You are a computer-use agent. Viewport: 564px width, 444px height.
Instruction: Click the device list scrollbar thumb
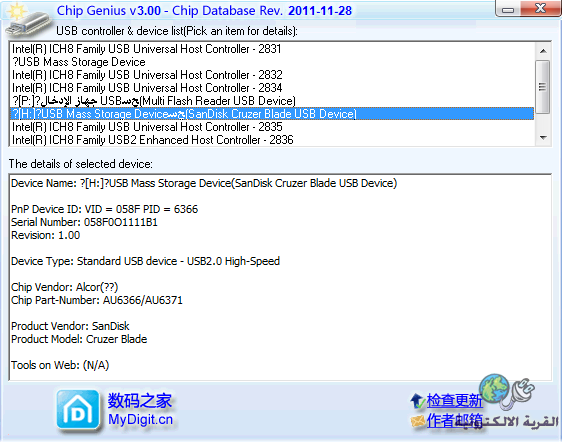point(543,87)
